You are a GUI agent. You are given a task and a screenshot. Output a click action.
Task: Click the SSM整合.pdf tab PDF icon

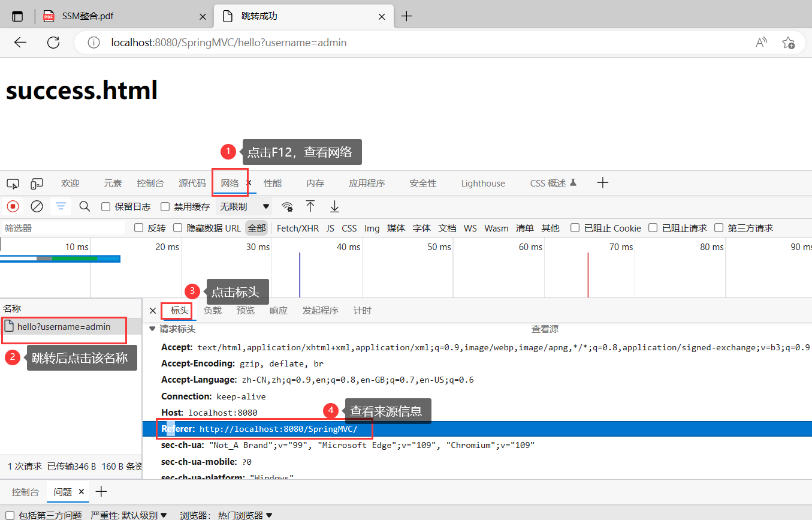[49, 16]
